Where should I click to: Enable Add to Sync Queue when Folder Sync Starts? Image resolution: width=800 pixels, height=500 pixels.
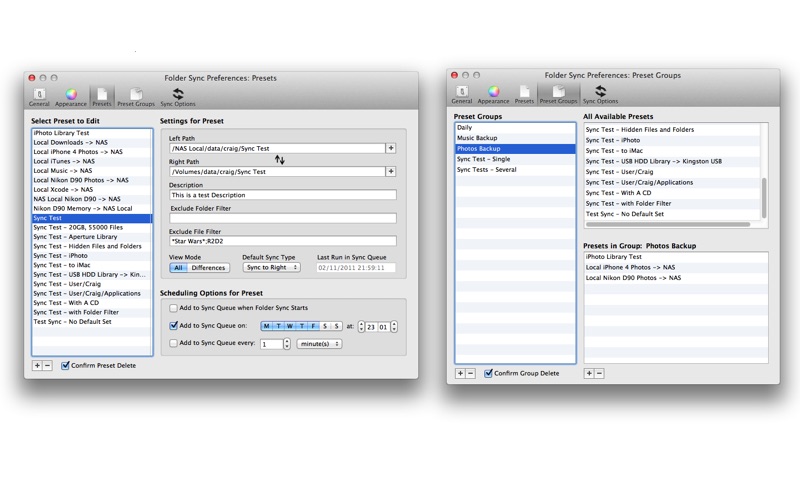tap(173, 308)
